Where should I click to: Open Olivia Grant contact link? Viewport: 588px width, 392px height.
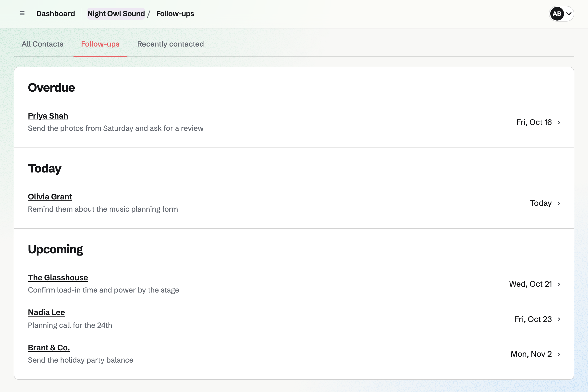(50, 197)
